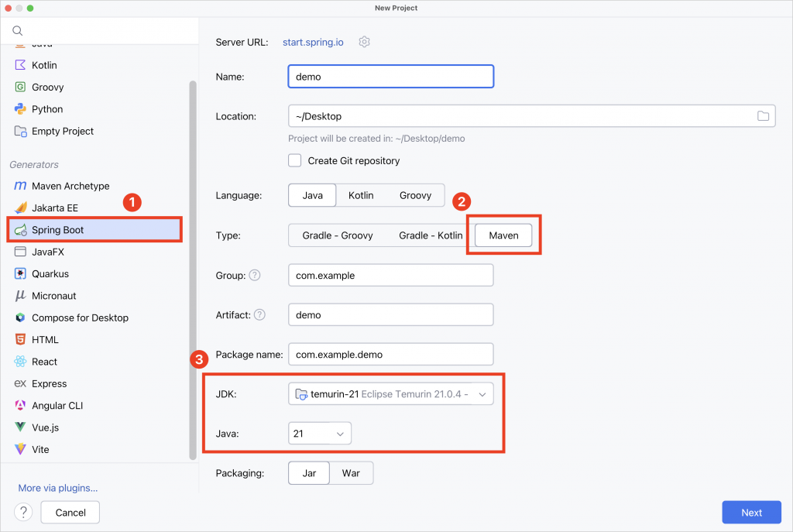Click the Next button

751,513
